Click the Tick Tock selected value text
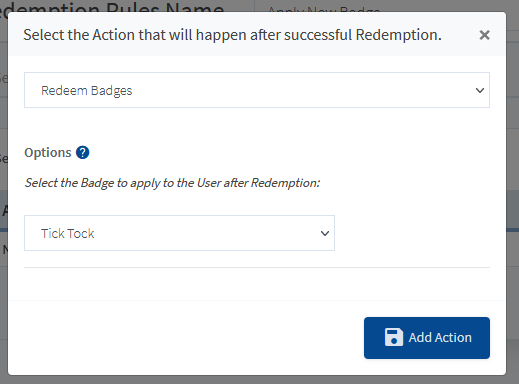519x384 pixels. coord(68,233)
